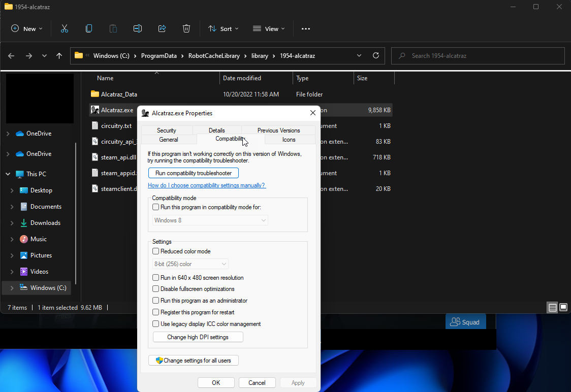Go up one folder level arrow
The height and width of the screenshot is (392, 571).
[x=59, y=56]
